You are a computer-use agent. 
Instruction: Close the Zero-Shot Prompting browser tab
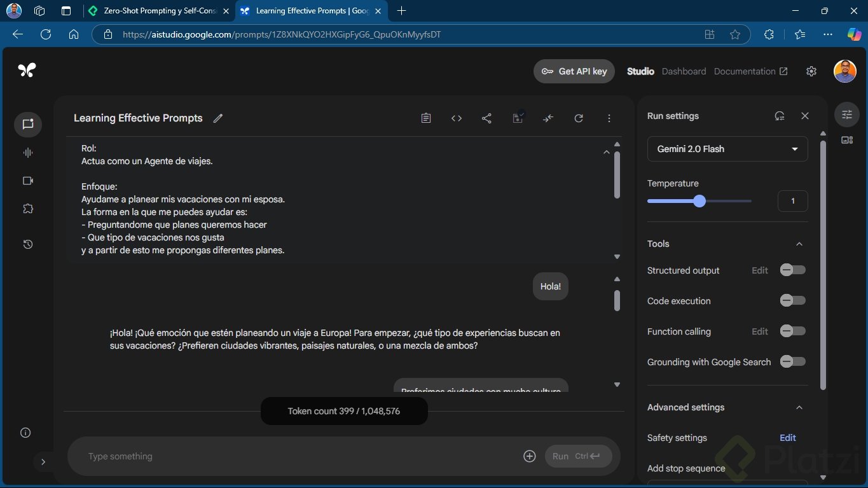click(226, 11)
